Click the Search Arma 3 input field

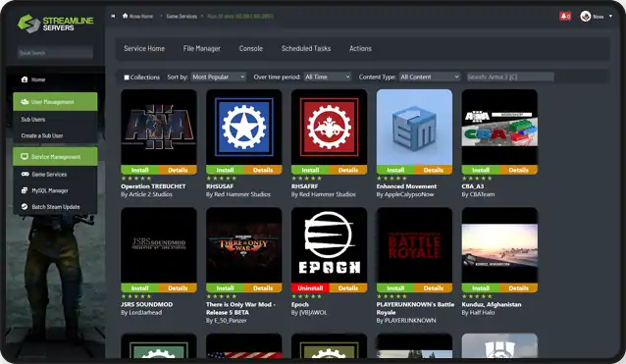[510, 78]
